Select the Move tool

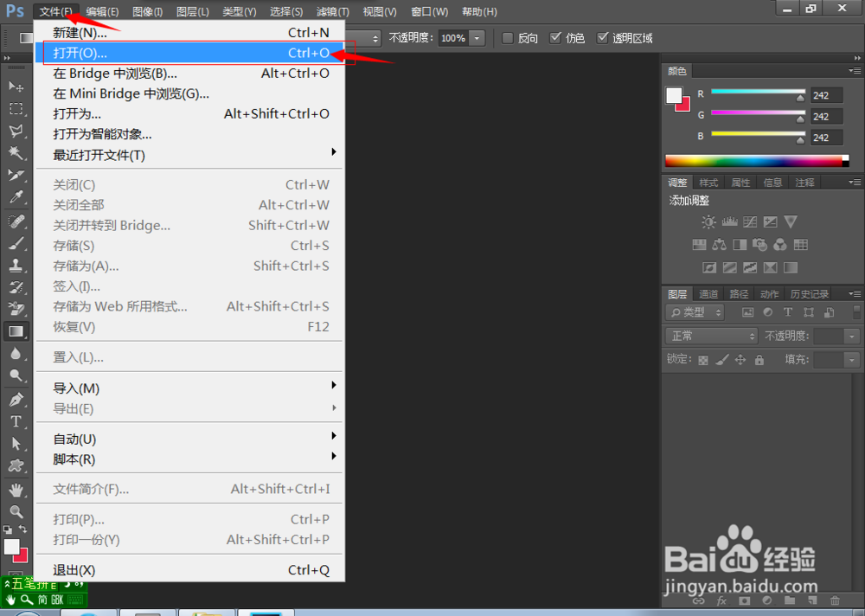(x=16, y=87)
